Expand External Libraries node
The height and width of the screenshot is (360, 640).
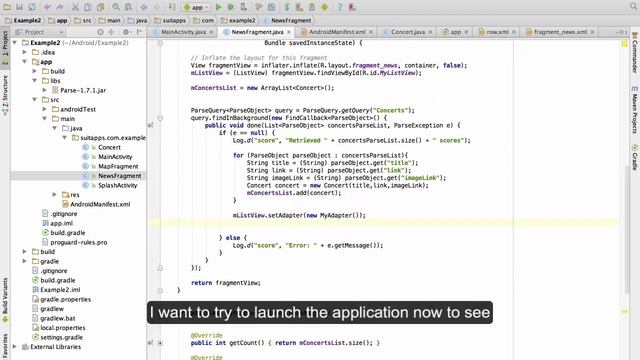click(15, 347)
